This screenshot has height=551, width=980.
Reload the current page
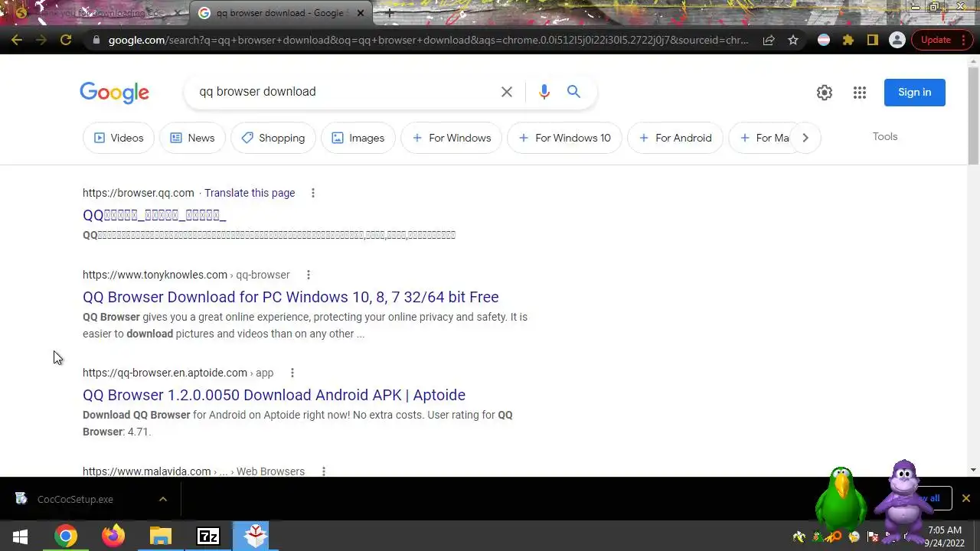coord(66,40)
